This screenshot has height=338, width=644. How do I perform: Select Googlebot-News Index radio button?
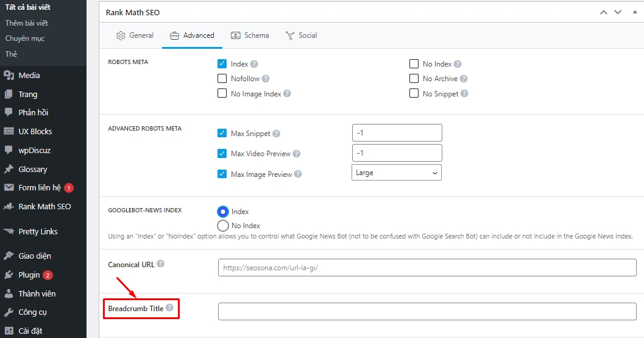(x=222, y=211)
